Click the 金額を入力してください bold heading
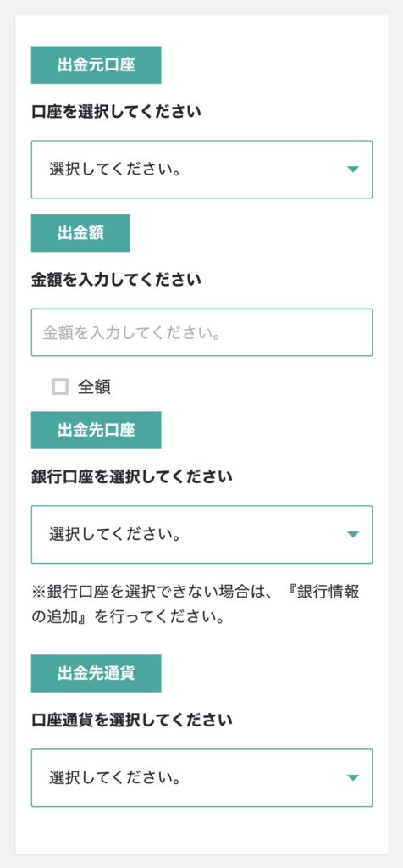The width and height of the screenshot is (403, 868). point(116,280)
